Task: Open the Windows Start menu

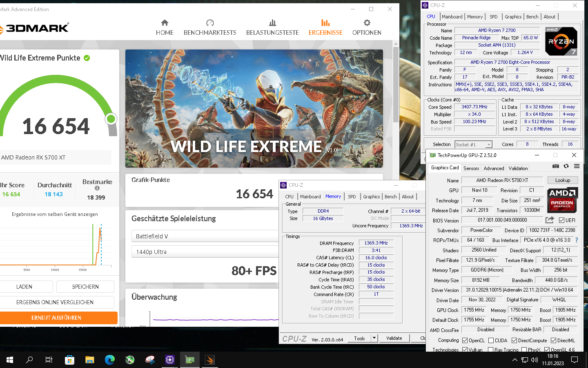Action: click(10, 360)
